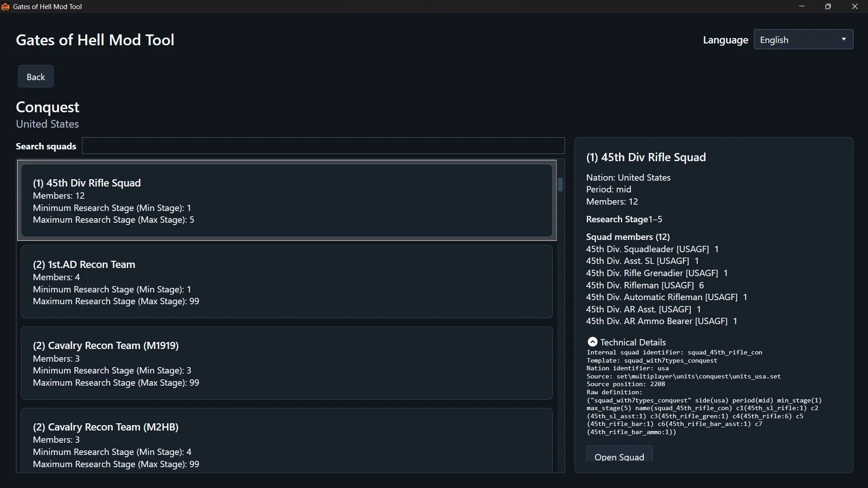868x488 pixels.
Task: Click the '45th Div. AR Ammo Bearer [USAGF]' line
Action: 662,321
